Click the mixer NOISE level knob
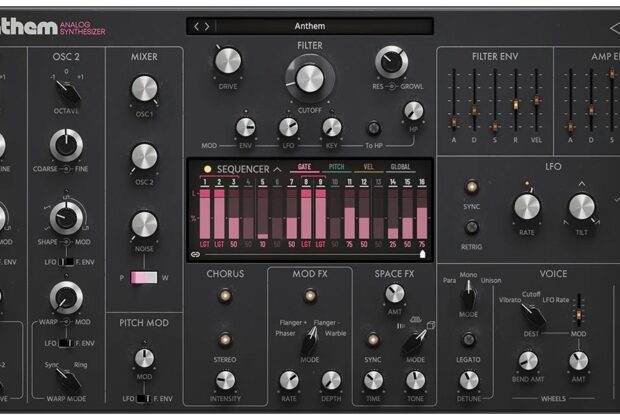Image resolution: width=620 pixels, height=420 pixels. pyautogui.click(x=144, y=224)
